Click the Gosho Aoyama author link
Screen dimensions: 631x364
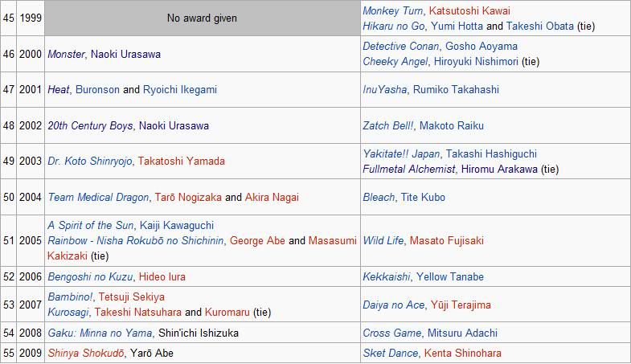(481, 47)
